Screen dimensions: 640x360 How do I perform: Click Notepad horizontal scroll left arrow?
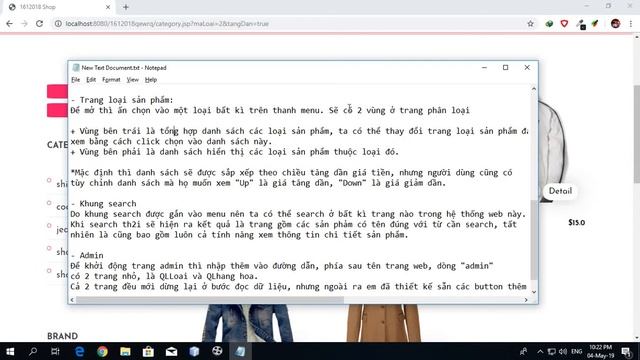(x=72, y=300)
